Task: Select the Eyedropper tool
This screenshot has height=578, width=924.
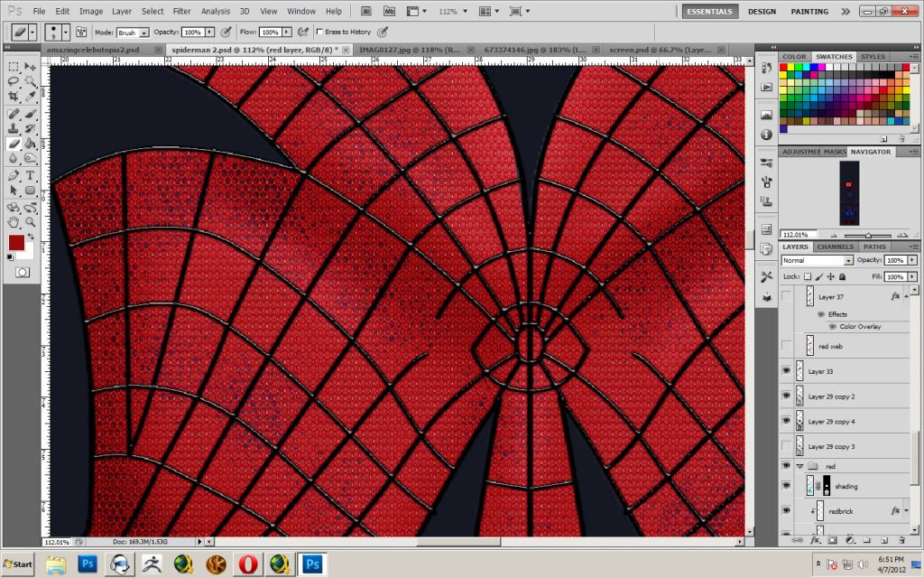Action: 30,96
